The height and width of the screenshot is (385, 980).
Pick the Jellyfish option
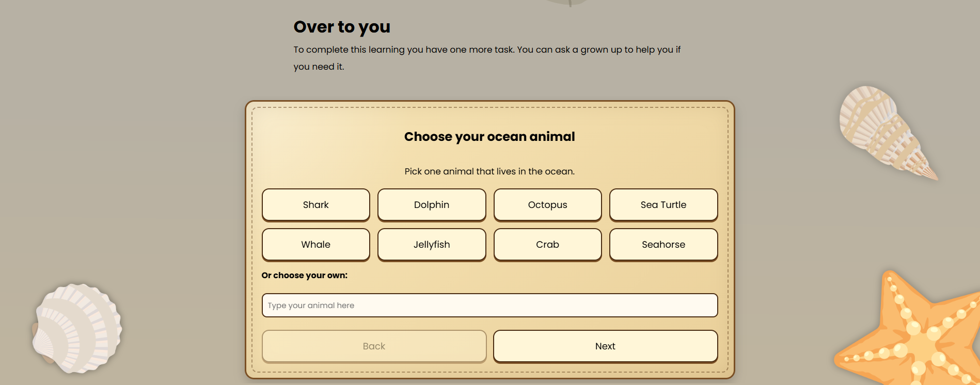(432, 245)
